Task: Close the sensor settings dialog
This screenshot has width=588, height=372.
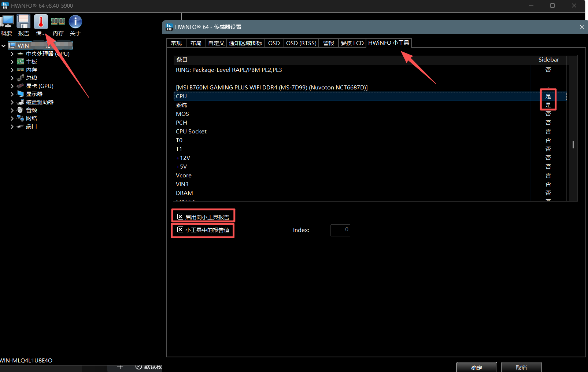Action: click(582, 27)
